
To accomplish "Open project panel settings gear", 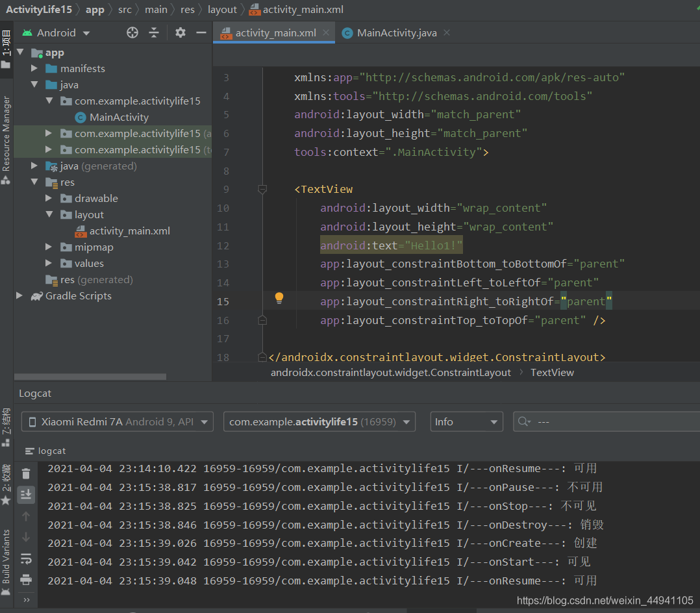I will [x=181, y=32].
